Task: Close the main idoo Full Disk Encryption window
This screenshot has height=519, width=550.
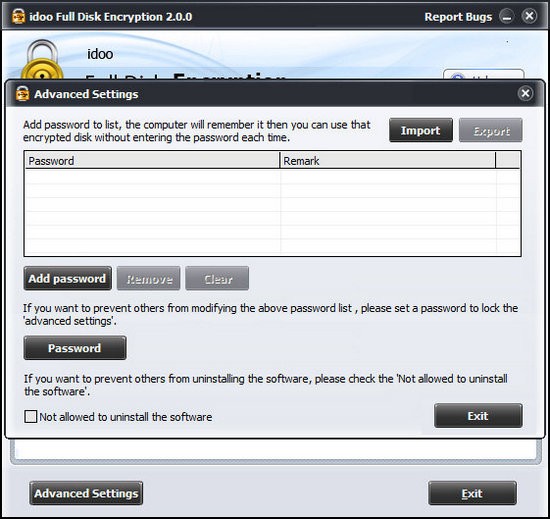Action: point(529,16)
